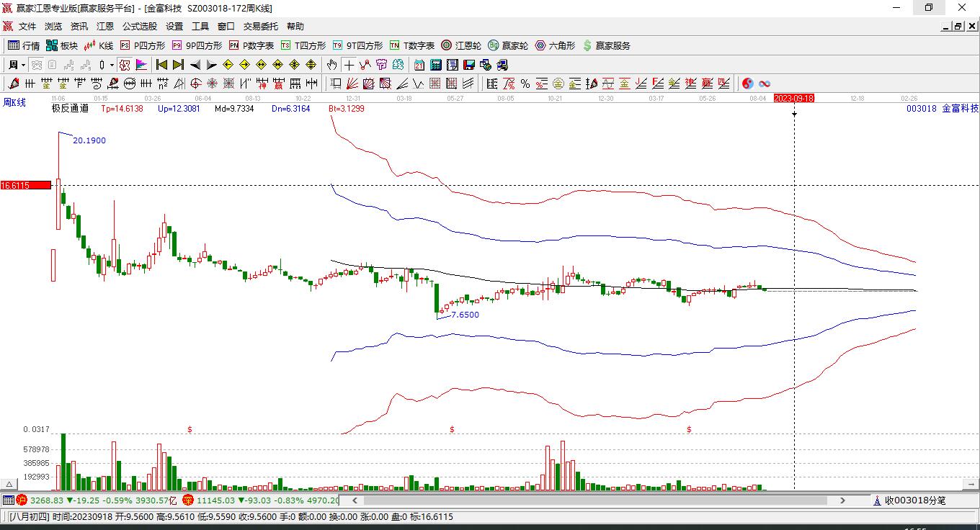
Task: Jump to first bar arrow icon
Action: click(162, 65)
